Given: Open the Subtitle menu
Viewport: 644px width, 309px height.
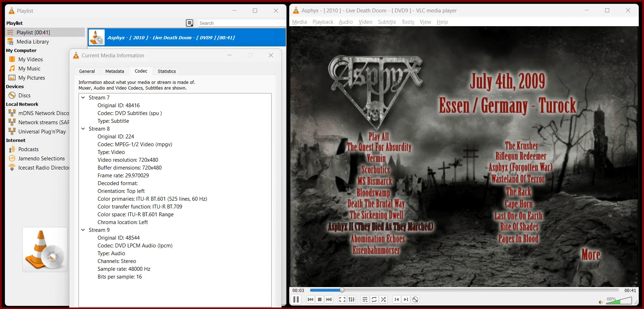Looking at the screenshot, I should [387, 22].
